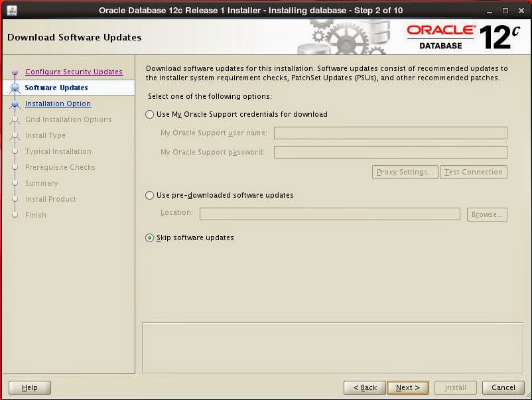Click the Install button
This screenshot has width=532, height=400.
(456, 387)
